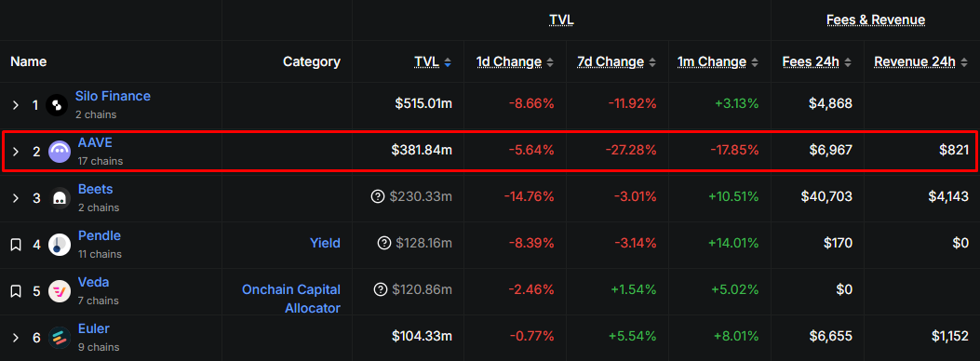Click the question mark beside Beets TVL
980x361 pixels.
point(378,196)
